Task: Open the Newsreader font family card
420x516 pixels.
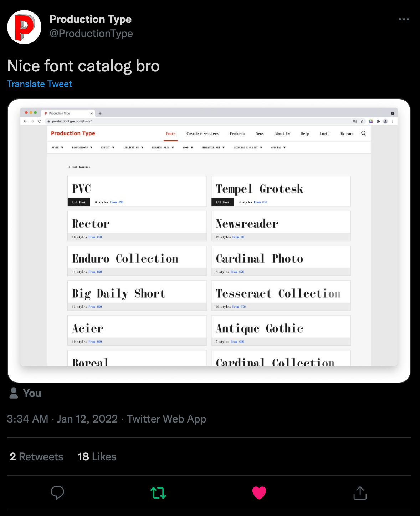Action: [281, 226]
